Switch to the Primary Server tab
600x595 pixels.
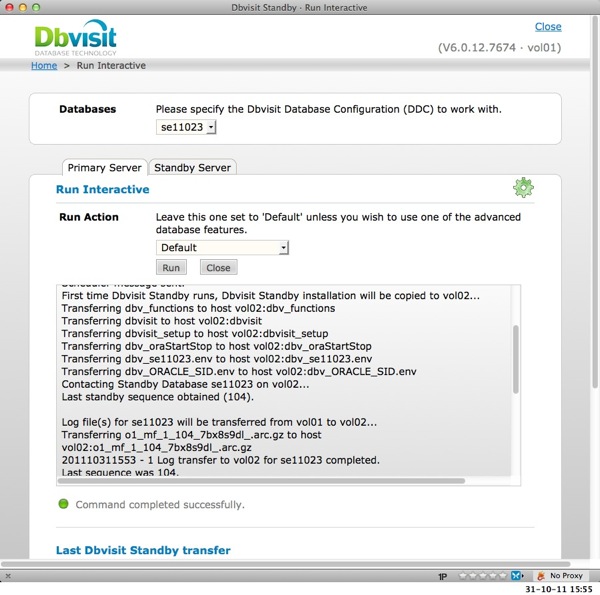coord(104,168)
